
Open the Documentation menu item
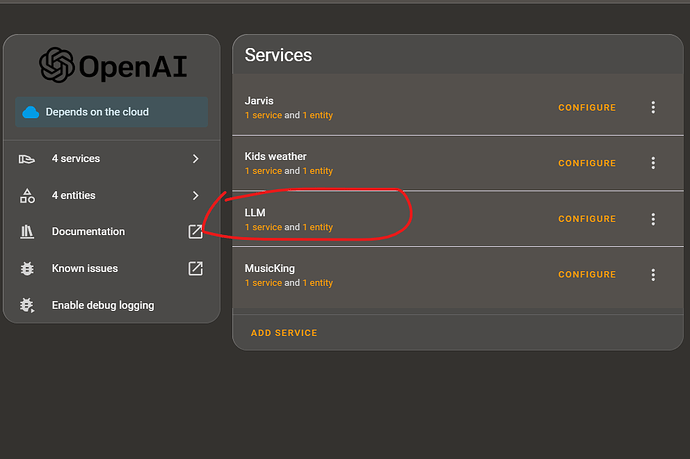tap(88, 232)
